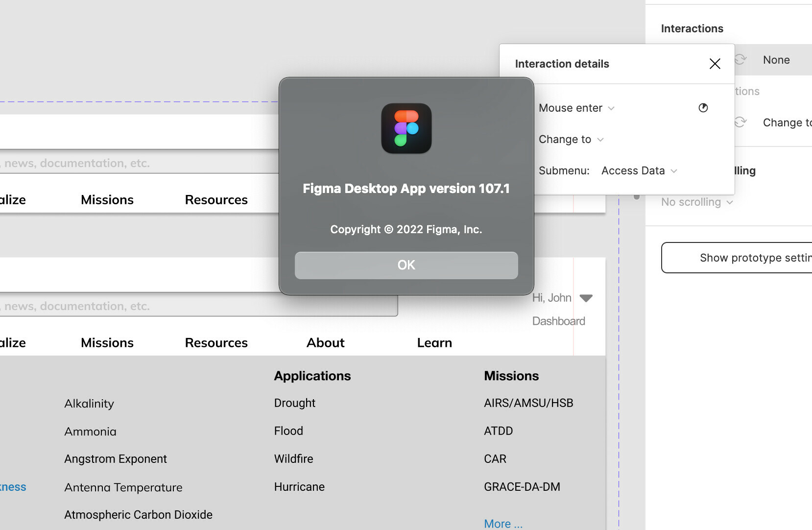Click the ATDD mission entry
This screenshot has height=530, width=812.
[x=498, y=431]
